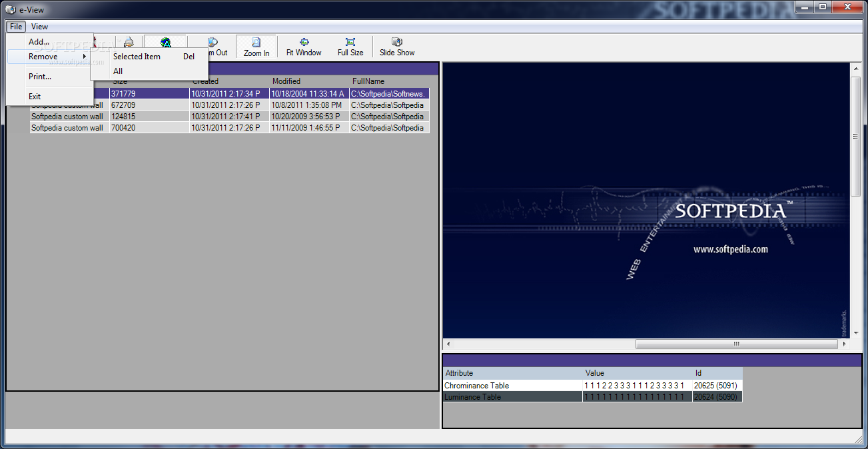The image size is (868, 449).
Task: Click path cell C:\Softpedia\Softnews.
Action: tap(389, 94)
